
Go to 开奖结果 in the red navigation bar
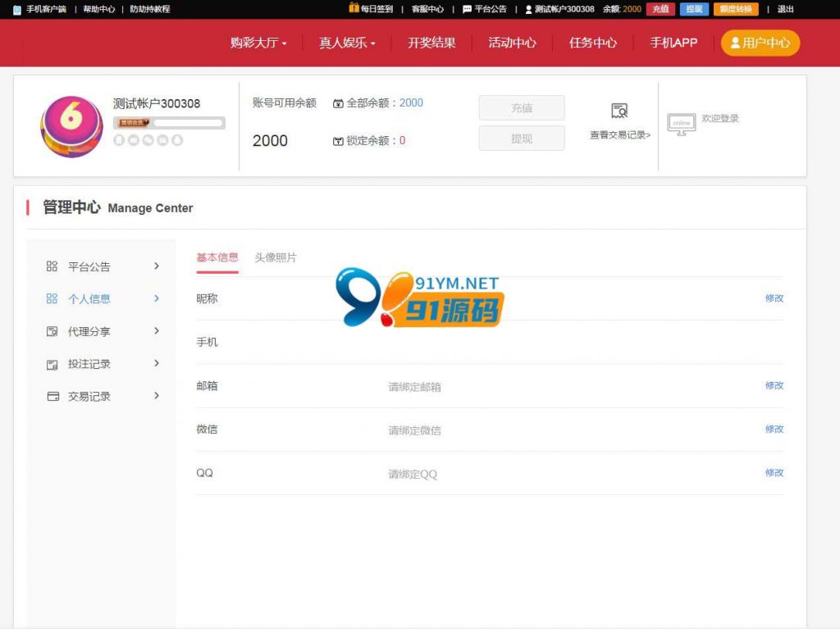[x=431, y=43]
